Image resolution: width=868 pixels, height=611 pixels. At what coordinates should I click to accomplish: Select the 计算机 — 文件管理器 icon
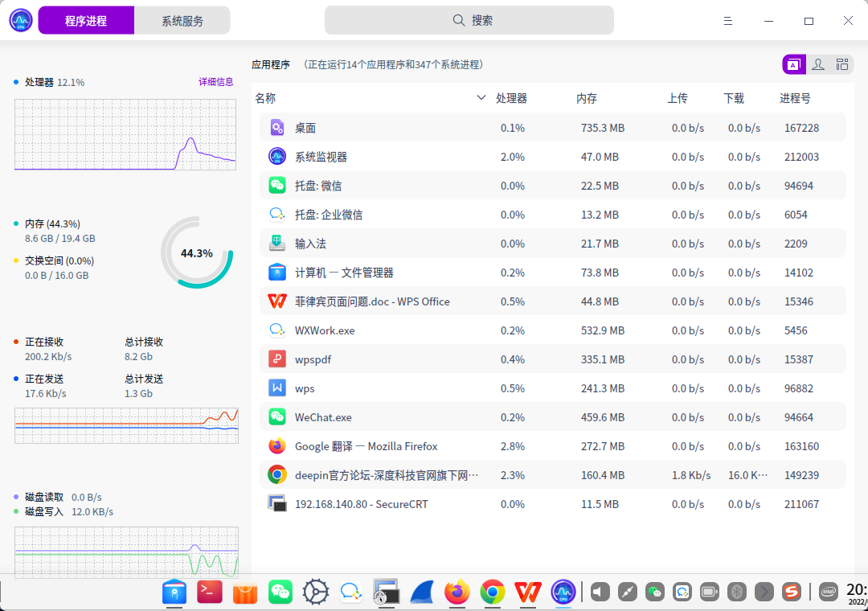277,272
